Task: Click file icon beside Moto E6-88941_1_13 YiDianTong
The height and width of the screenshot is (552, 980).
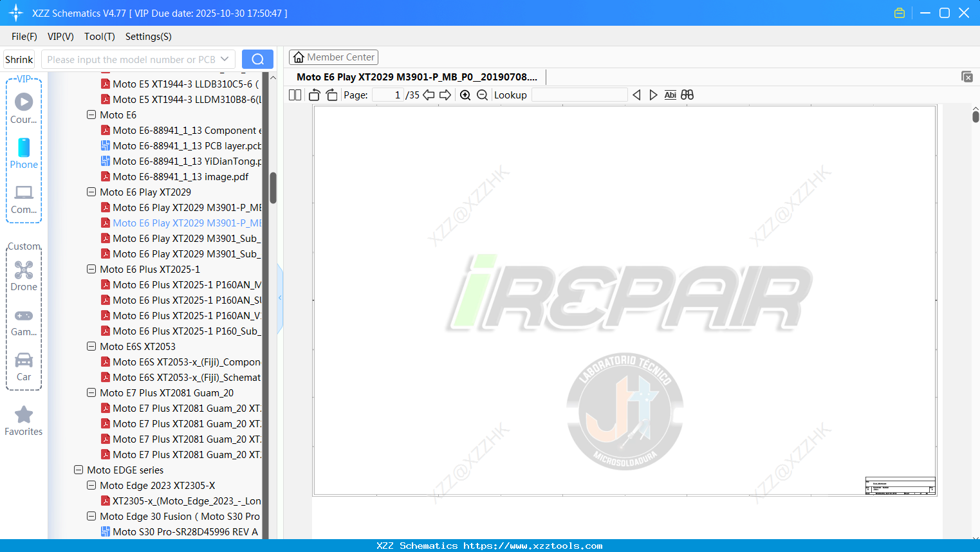Action: coord(106,161)
